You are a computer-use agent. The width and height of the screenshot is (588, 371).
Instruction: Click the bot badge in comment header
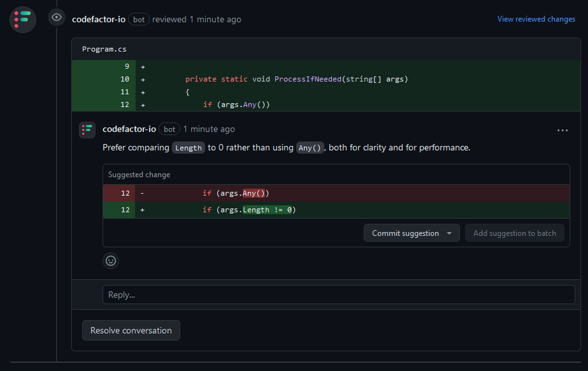coord(170,129)
